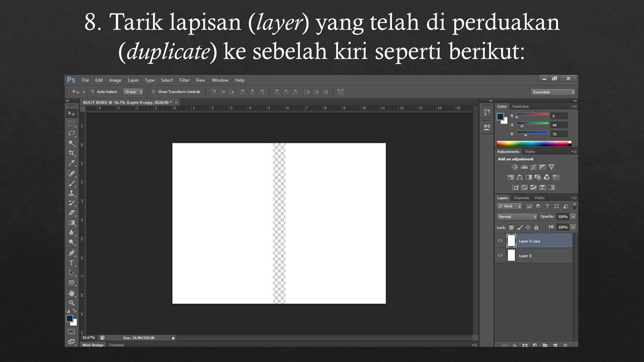644x362 pixels.
Task: Expand the Kind filter dropdown
Action: (509, 206)
